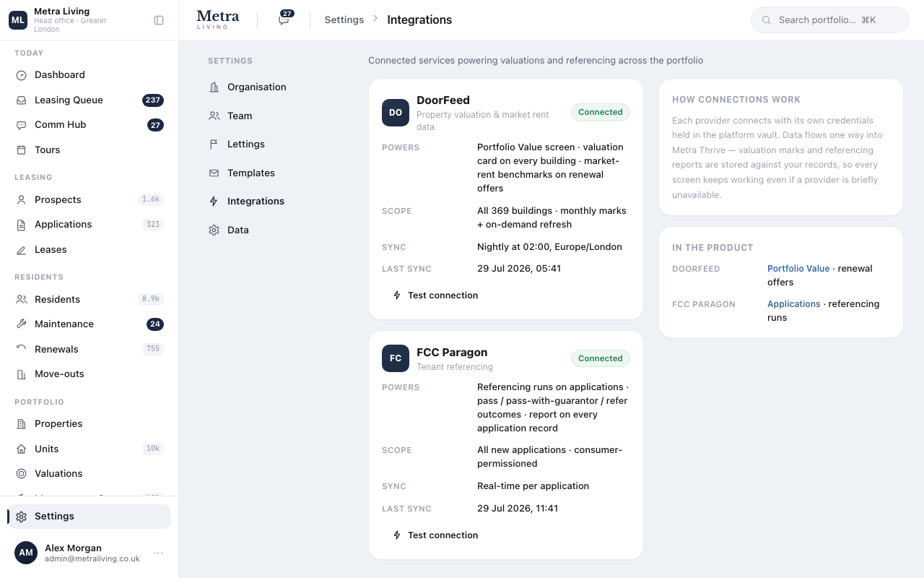Image resolution: width=924 pixels, height=578 pixels.
Task: Open the Applications link in In the Product
Action: pos(794,304)
